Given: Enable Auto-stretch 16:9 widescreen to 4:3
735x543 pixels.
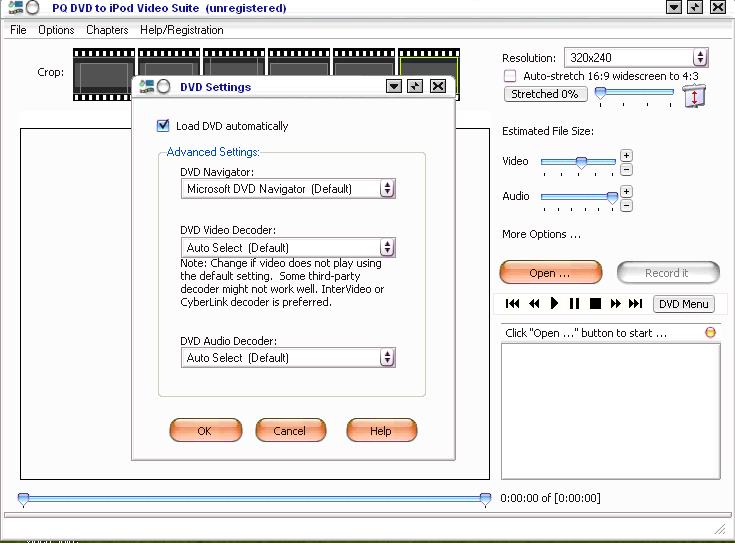Looking at the screenshot, I should (x=510, y=76).
